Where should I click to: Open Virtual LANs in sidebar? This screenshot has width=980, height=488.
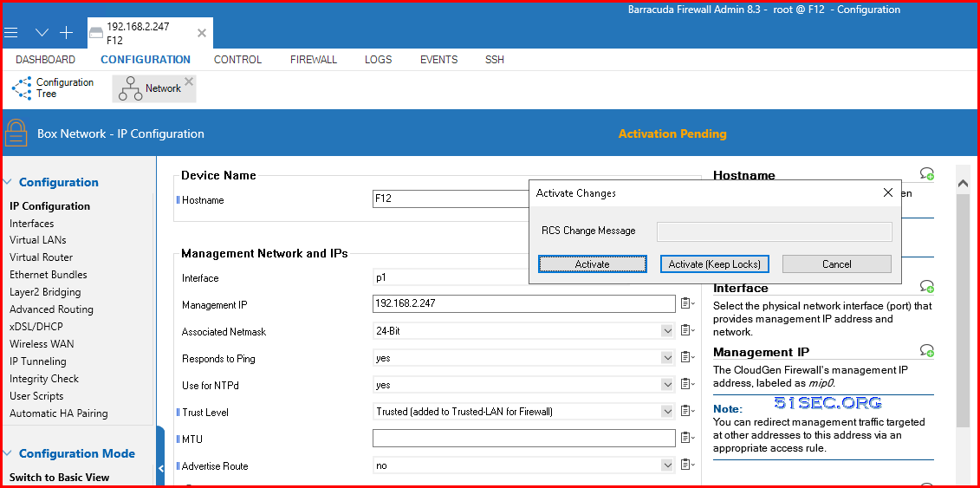[37, 240]
